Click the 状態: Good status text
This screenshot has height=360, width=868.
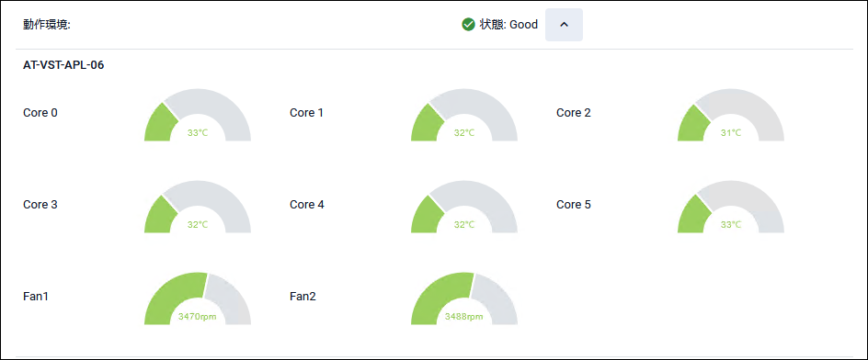point(508,25)
